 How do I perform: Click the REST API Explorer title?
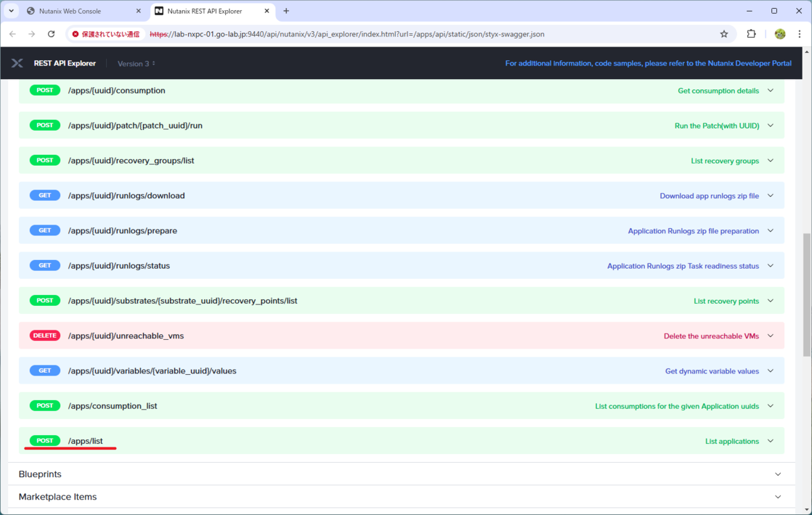click(x=65, y=64)
